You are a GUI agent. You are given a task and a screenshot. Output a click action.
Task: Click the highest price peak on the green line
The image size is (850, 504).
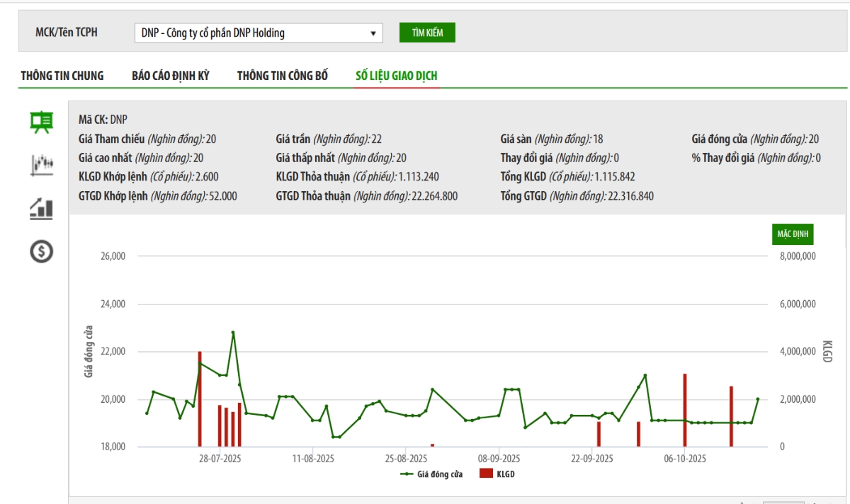click(x=233, y=332)
